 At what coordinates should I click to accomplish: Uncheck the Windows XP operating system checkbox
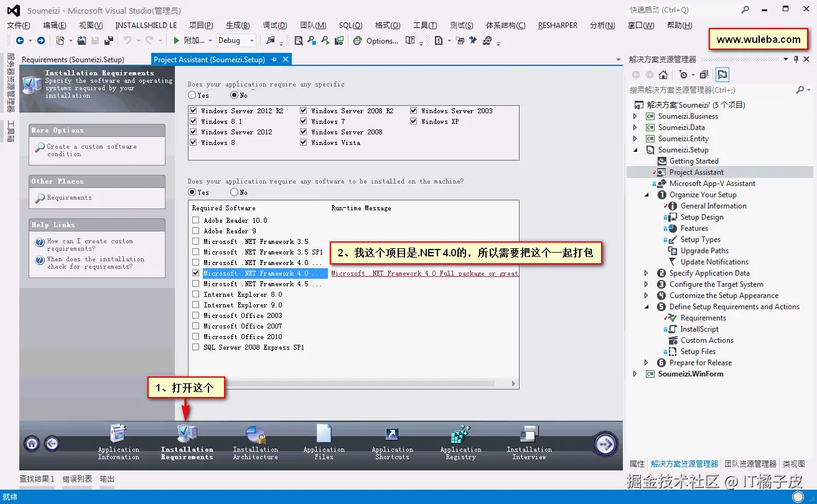coord(414,121)
